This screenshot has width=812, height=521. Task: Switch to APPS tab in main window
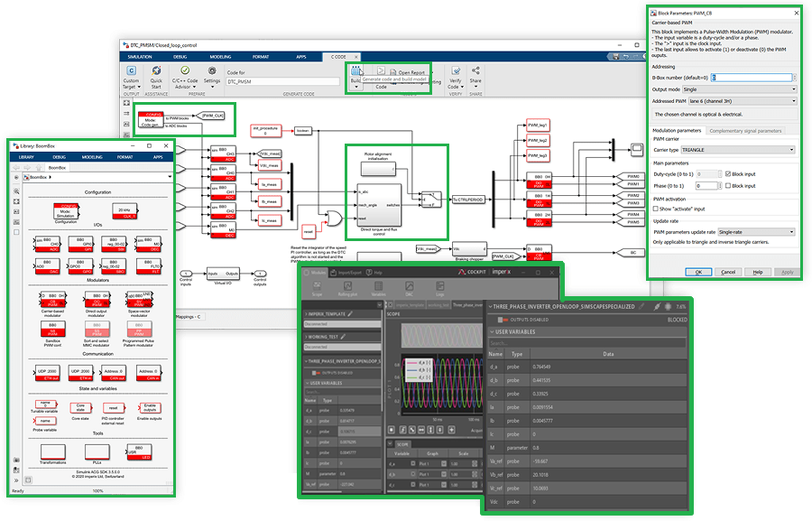[x=300, y=57]
